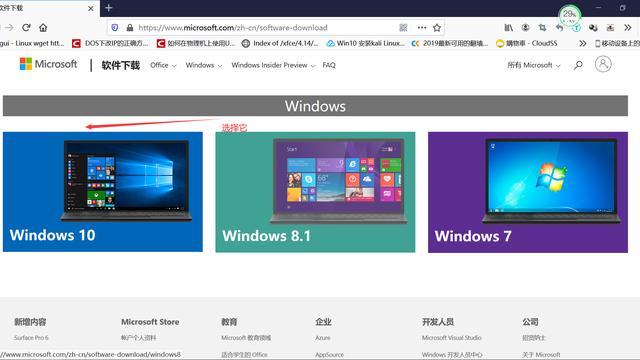The height and width of the screenshot is (360, 640).
Task: Open the Azure footer link
Action: 322,338
